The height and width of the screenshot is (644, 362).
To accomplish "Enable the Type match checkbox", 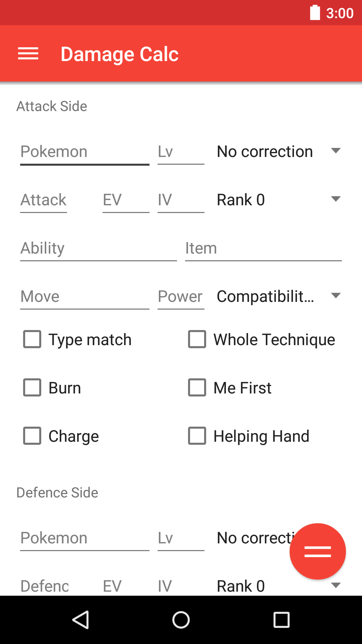I will [32, 339].
